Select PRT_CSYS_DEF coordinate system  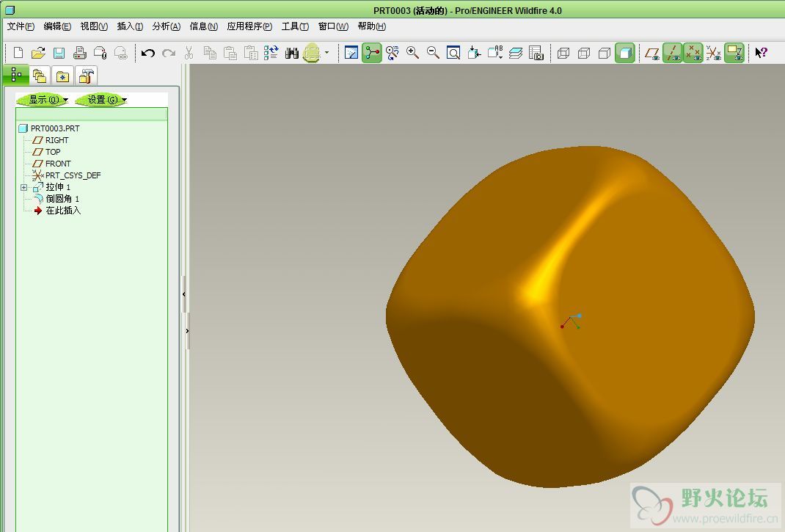click(x=67, y=175)
